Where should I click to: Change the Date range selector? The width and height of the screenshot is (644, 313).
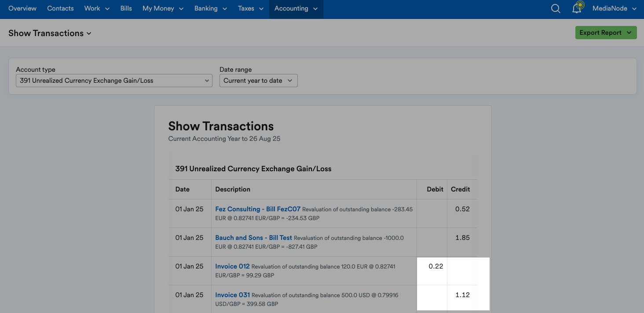point(258,81)
